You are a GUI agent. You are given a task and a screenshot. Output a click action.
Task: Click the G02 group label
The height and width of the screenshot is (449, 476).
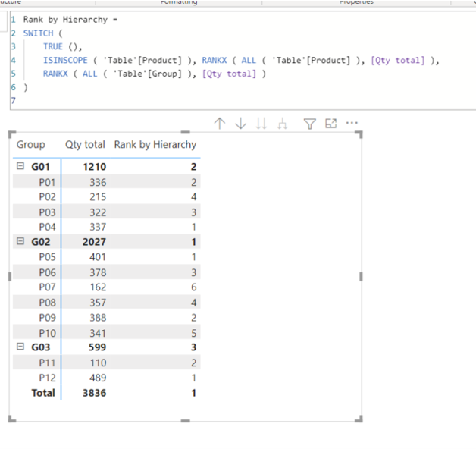(41, 242)
